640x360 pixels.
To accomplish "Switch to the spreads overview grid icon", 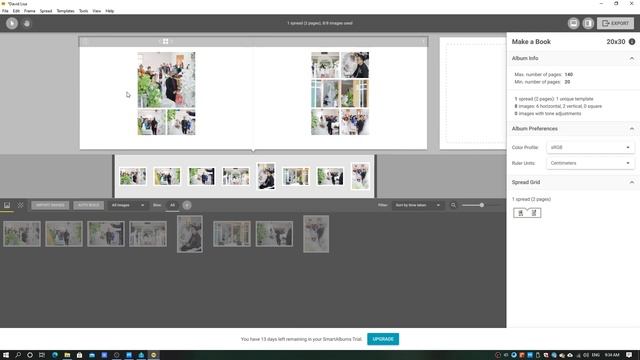I will (x=20, y=205).
